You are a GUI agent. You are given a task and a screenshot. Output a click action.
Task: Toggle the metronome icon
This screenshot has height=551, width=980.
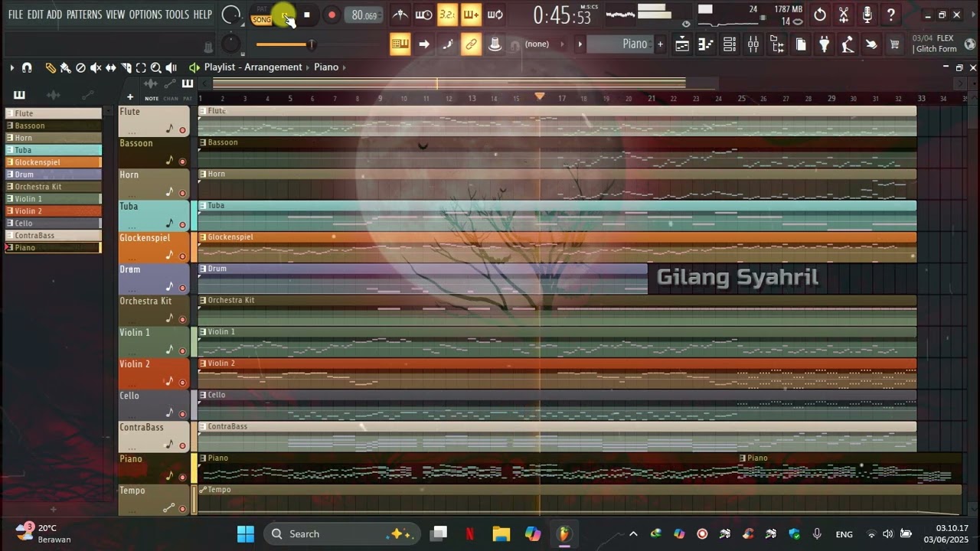pos(400,15)
